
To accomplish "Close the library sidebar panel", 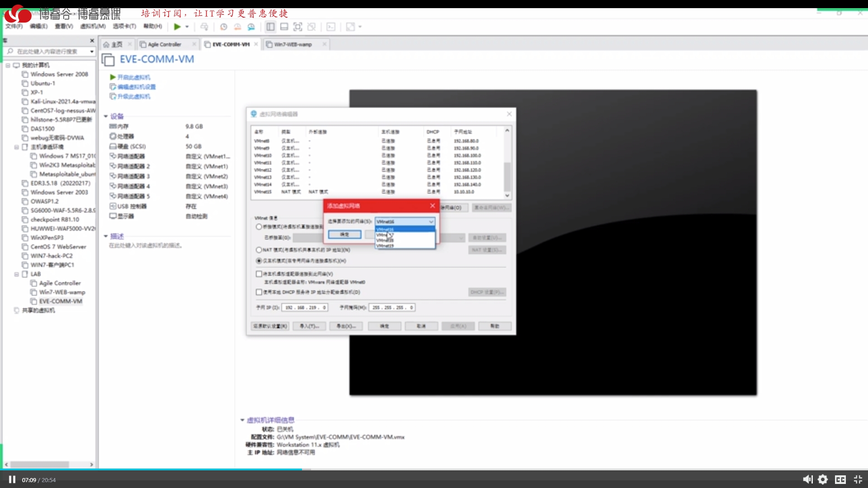I will point(92,41).
